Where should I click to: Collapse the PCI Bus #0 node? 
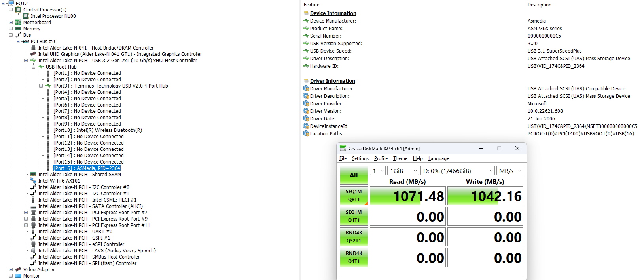click(19, 41)
